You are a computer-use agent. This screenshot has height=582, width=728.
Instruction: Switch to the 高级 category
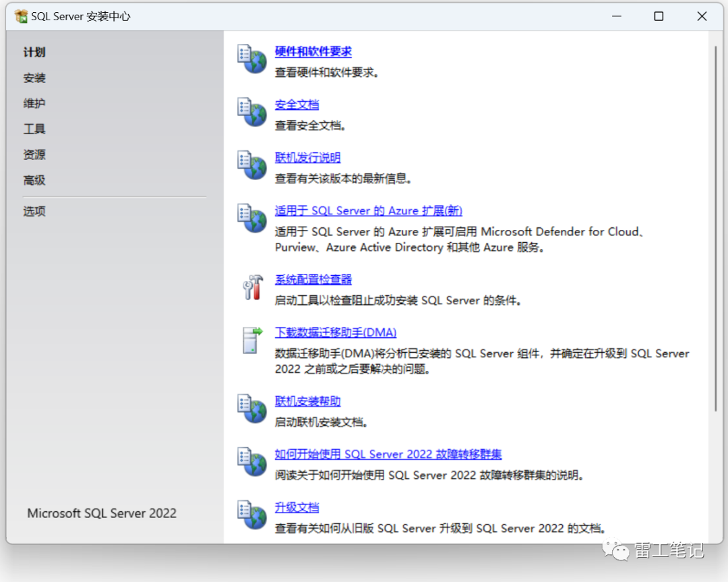[34, 180]
